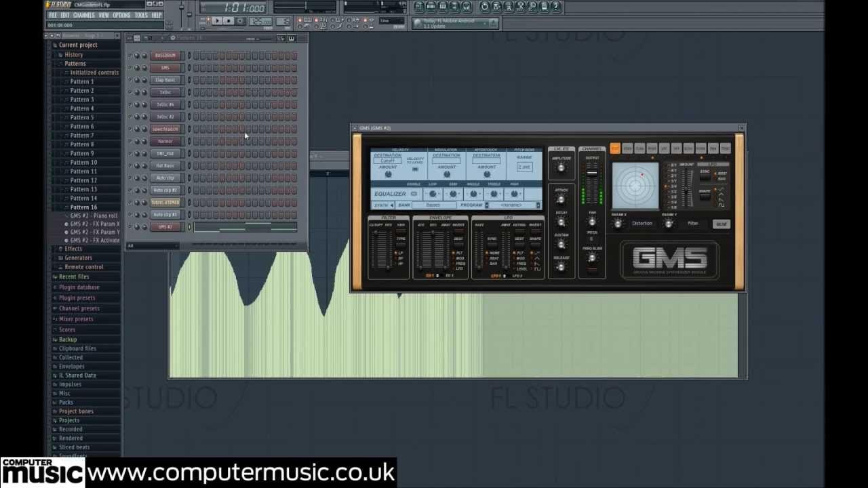Start playback with the transport Play button

tap(217, 20)
